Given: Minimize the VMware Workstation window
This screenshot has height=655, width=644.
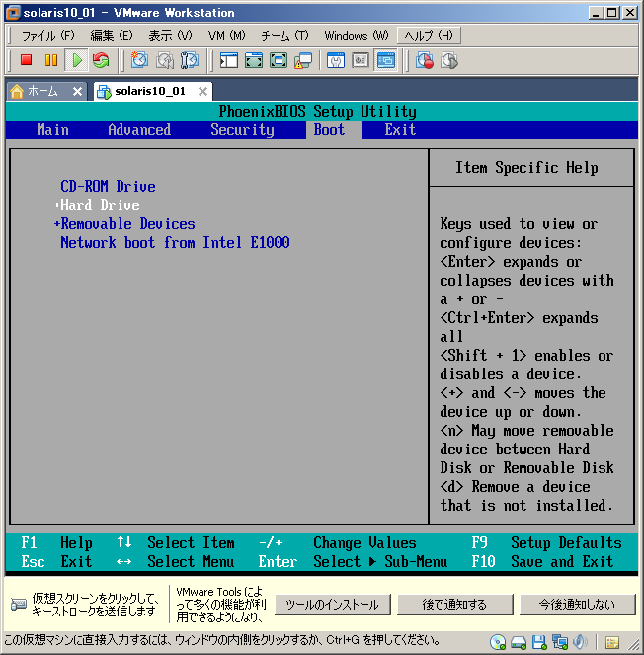Looking at the screenshot, I should (x=596, y=13).
